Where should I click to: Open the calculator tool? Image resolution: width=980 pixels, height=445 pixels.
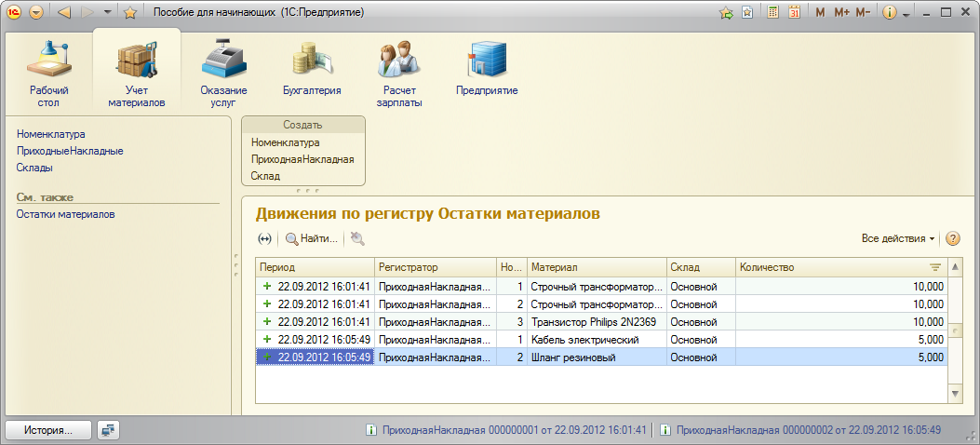(773, 12)
